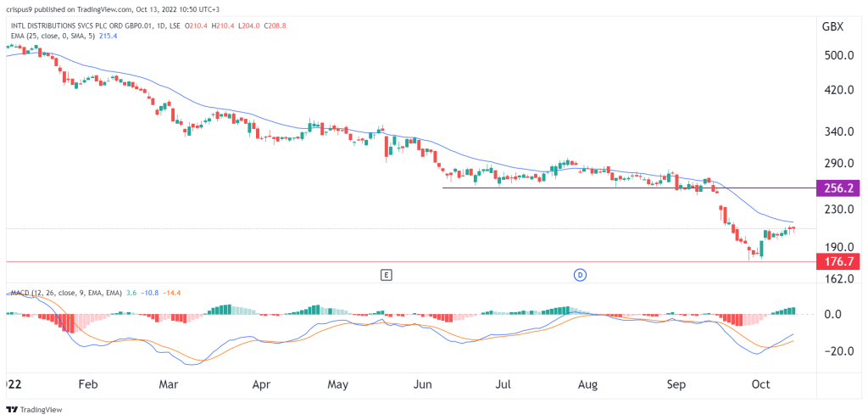The width and height of the screenshot is (868, 420).
Task: Click the GBX currency label
Action: pos(832,27)
